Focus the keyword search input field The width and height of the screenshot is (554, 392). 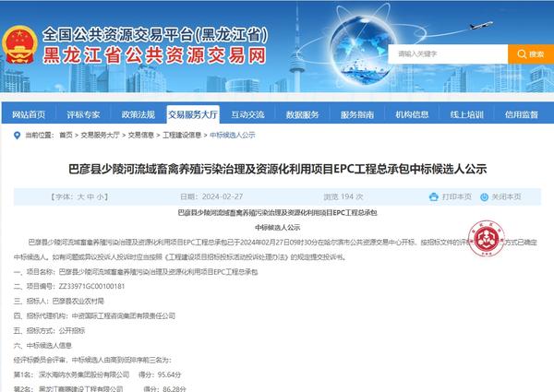pos(448,54)
